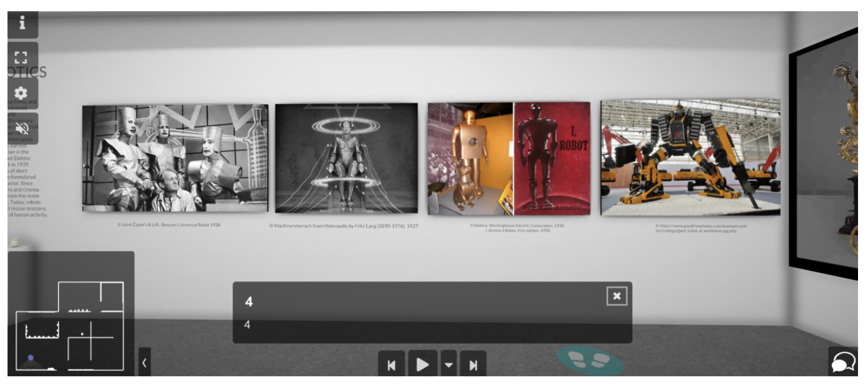868x388 pixels.
Task: Click the Karel Čapek's R.U.R. caption
Action: 169,225
